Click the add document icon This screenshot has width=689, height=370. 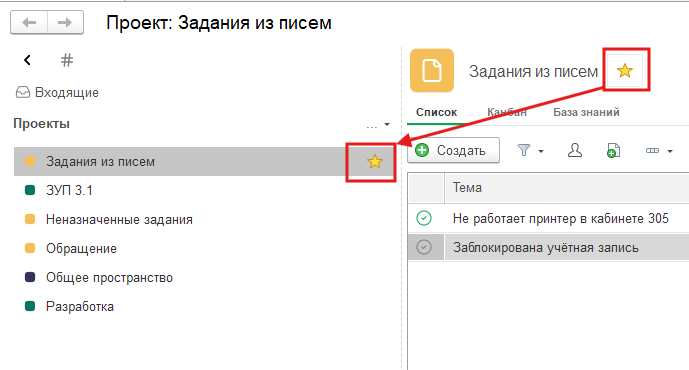(x=613, y=150)
